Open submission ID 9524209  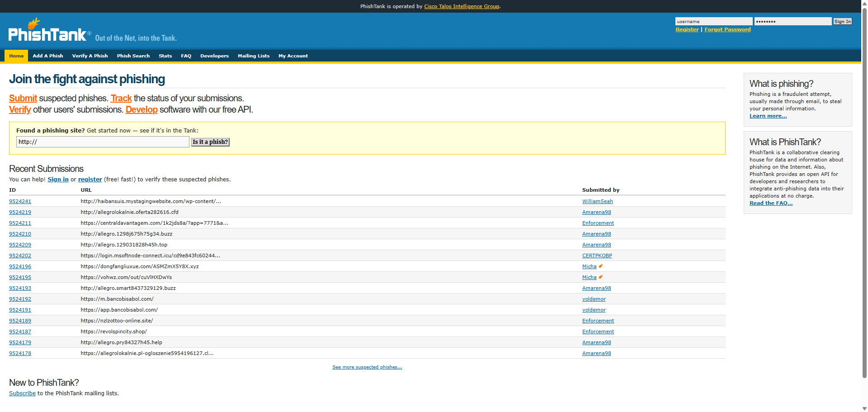pyautogui.click(x=20, y=245)
